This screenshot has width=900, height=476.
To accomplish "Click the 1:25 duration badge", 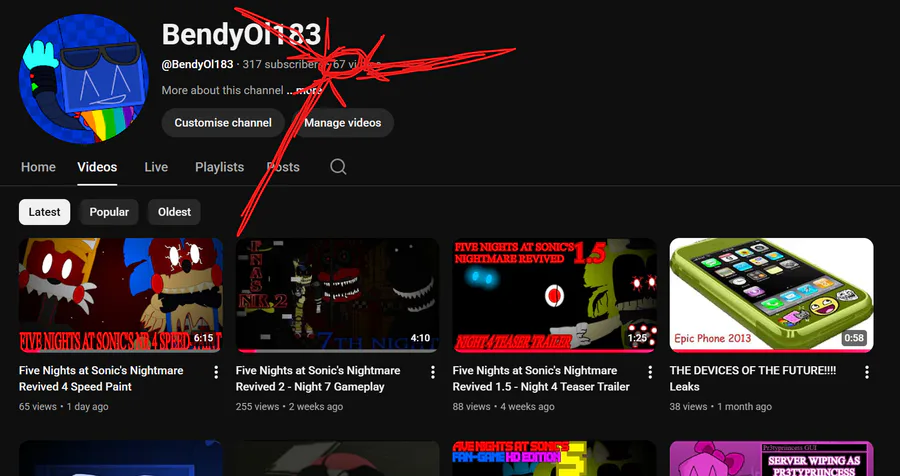I will click(637, 338).
